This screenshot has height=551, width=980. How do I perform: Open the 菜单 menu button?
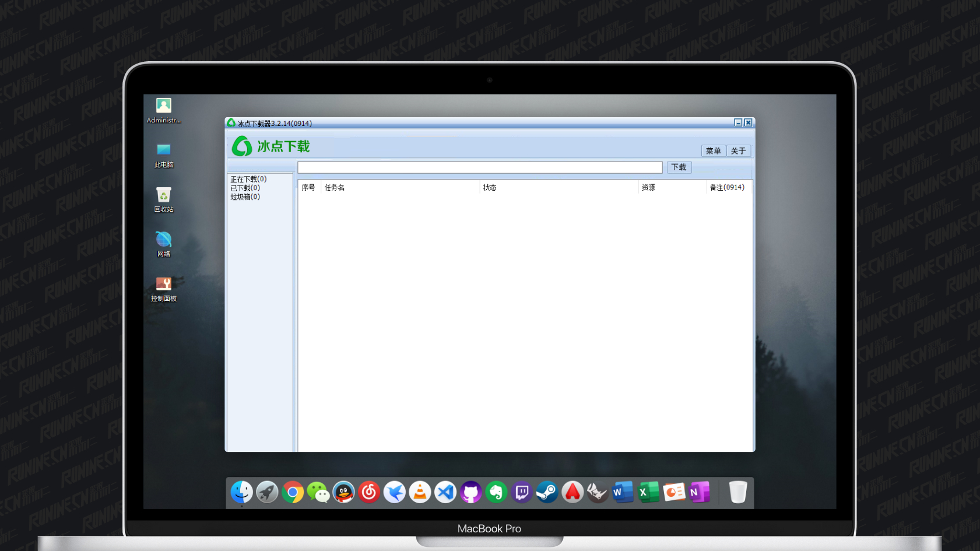[714, 151]
